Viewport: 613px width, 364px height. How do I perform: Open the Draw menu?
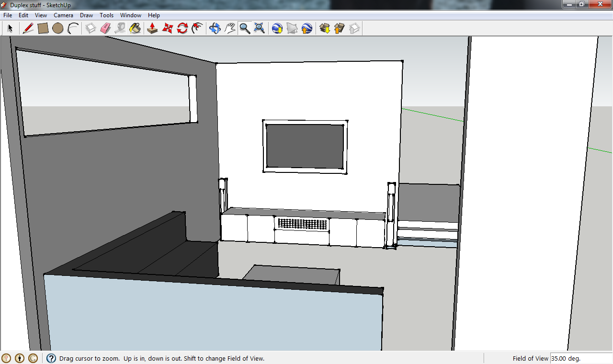click(x=86, y=15)
